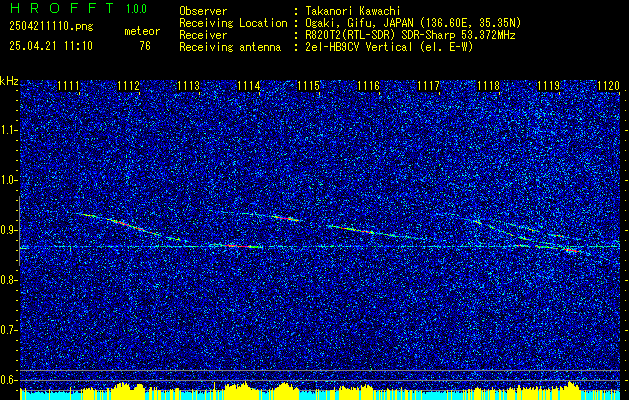
Task: Click the file name 2504211110.png
Action: pos(51,27)
